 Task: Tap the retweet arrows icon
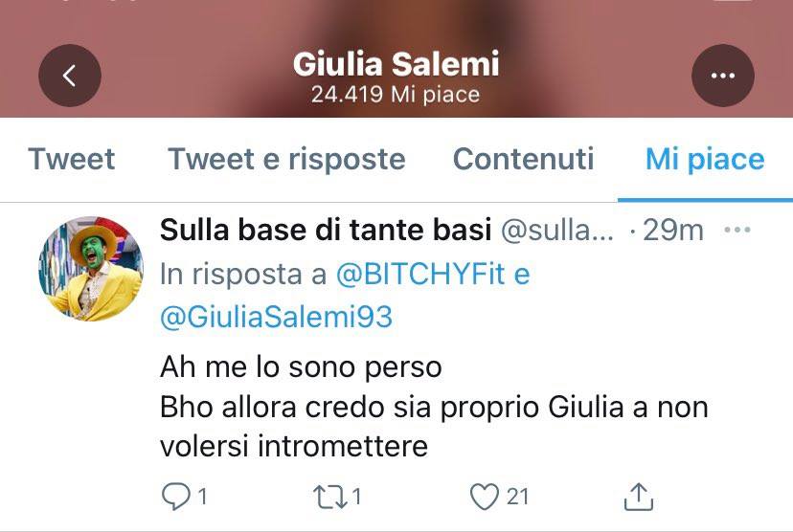coord(329,497)
